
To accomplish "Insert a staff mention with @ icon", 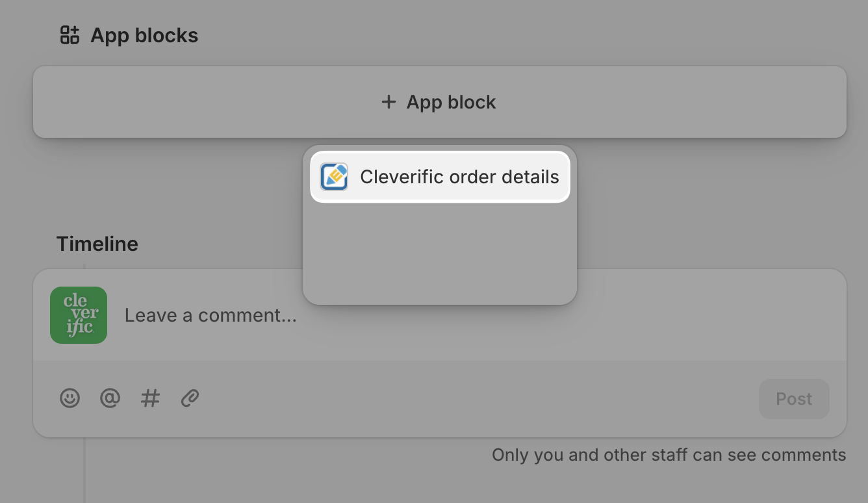I will [x=110, y=398].
